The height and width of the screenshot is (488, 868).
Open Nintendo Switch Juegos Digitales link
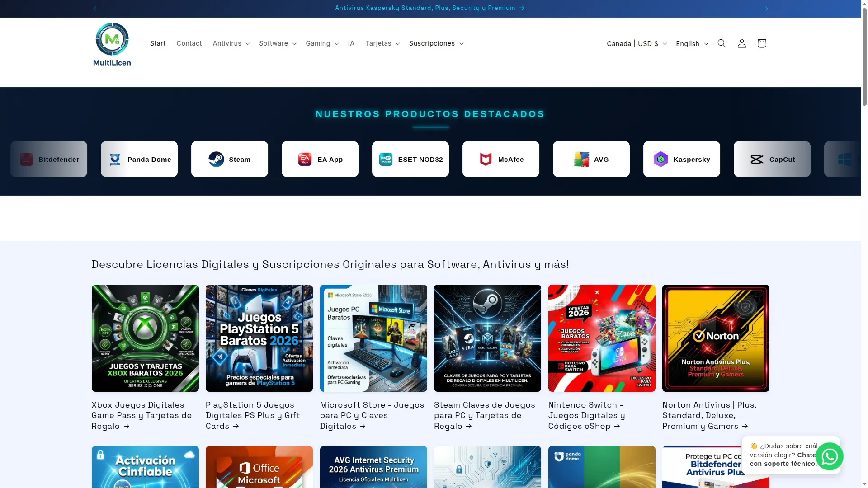point(587,416)
